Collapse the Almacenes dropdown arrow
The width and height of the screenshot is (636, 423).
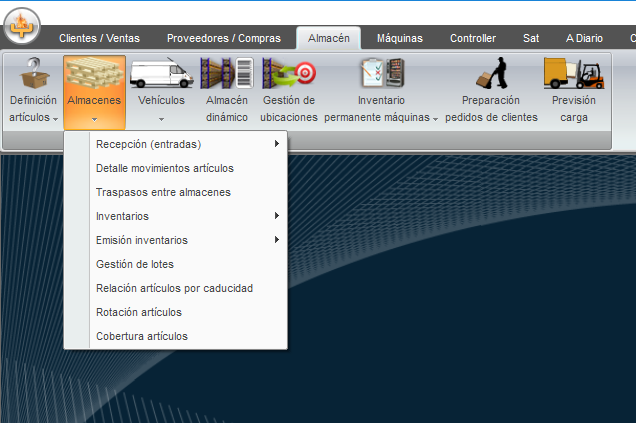[x=95, y=120]
